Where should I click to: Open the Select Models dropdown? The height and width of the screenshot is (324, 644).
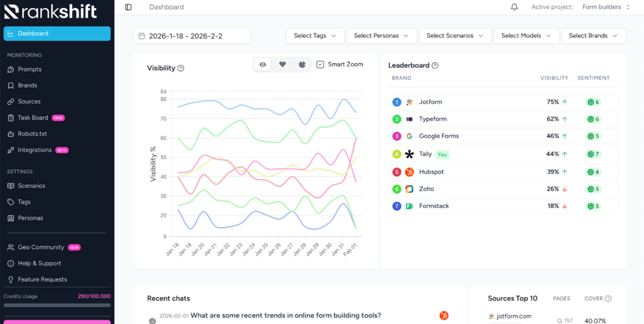click(x=526, y=36)
